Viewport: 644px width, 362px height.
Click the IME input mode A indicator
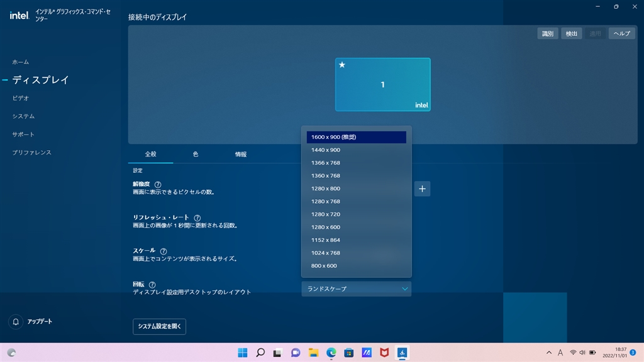point(560,353)
